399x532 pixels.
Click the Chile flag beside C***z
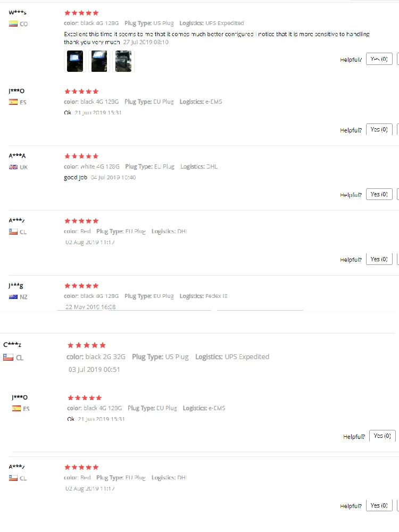[x=8, y=358]
